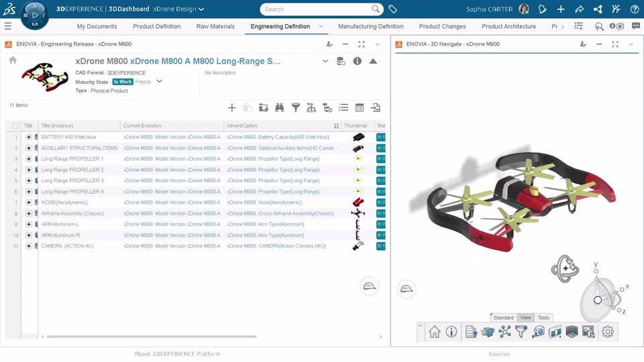Open the hamburger menu at top left
644x362 pixels.
pos(8,26)
